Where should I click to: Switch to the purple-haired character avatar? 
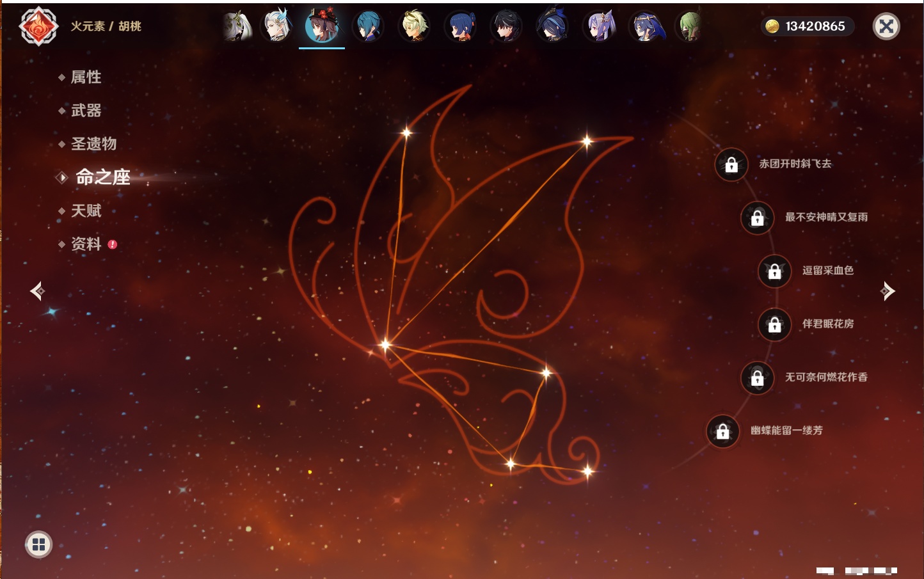coord(599,27)
